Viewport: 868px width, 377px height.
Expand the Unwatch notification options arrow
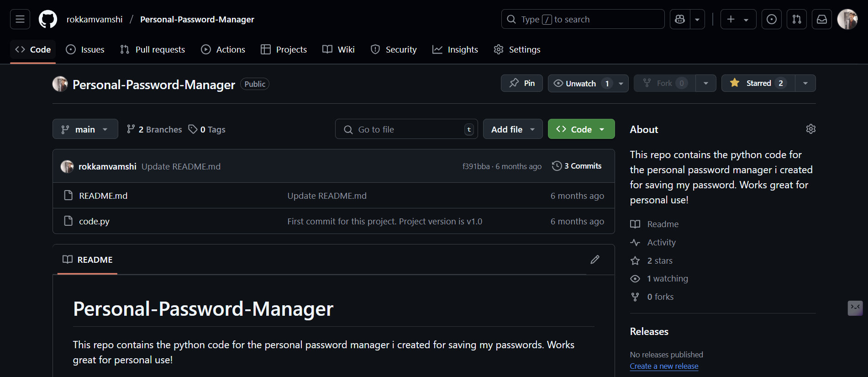point(621,83)
